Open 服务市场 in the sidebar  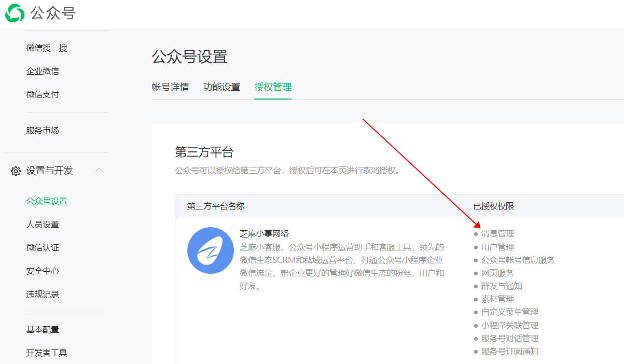point(43,131)
